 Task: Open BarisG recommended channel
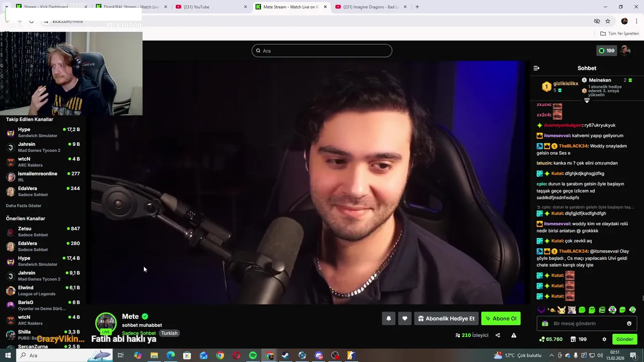click(x=43, y=305)
